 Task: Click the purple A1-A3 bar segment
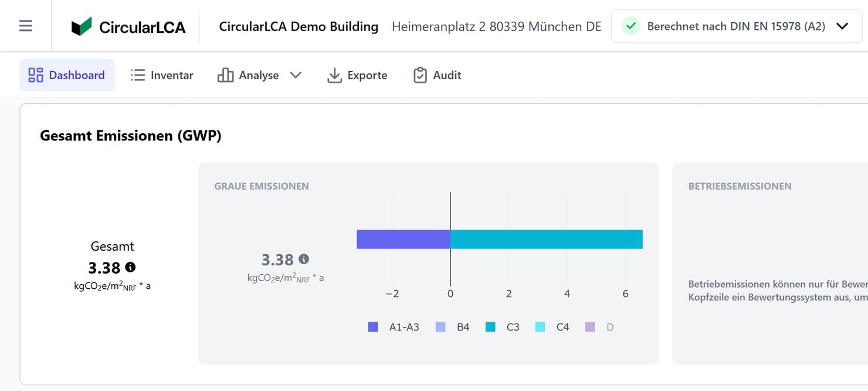tap(404, 240)
